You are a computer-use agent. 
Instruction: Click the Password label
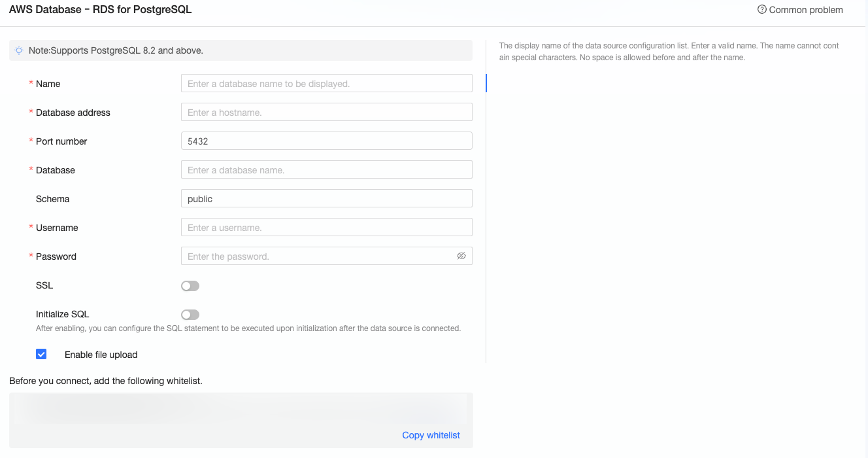(x=56, y=256)
